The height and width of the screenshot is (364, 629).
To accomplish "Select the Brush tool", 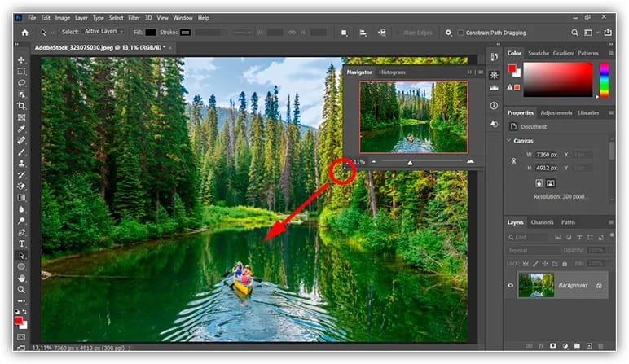I will point(22,152).
